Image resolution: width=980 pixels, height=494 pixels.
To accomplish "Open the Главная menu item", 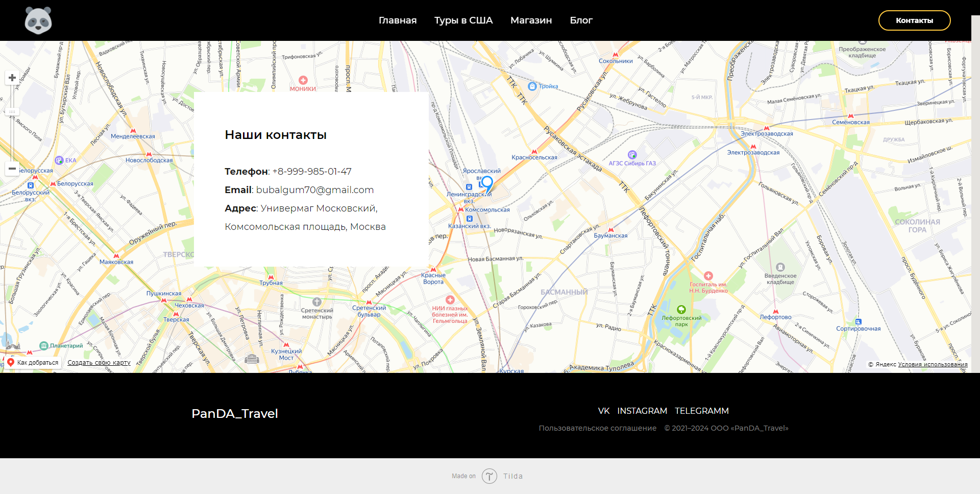I will click(398, 20).
